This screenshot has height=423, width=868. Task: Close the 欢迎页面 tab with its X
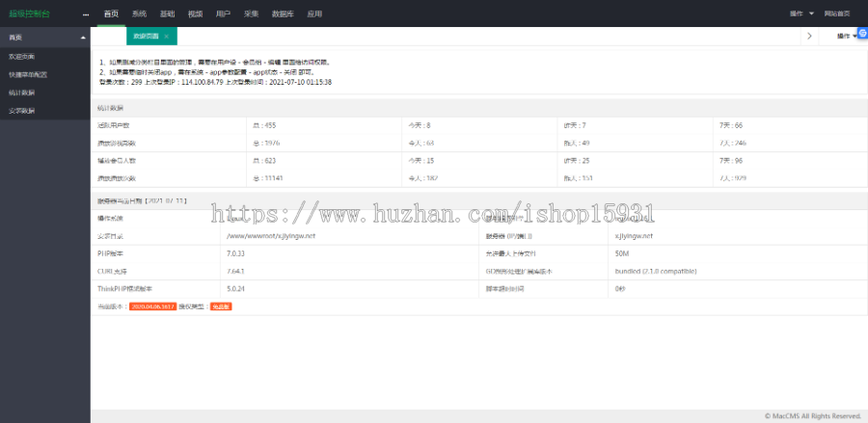(x=166, y=36)
